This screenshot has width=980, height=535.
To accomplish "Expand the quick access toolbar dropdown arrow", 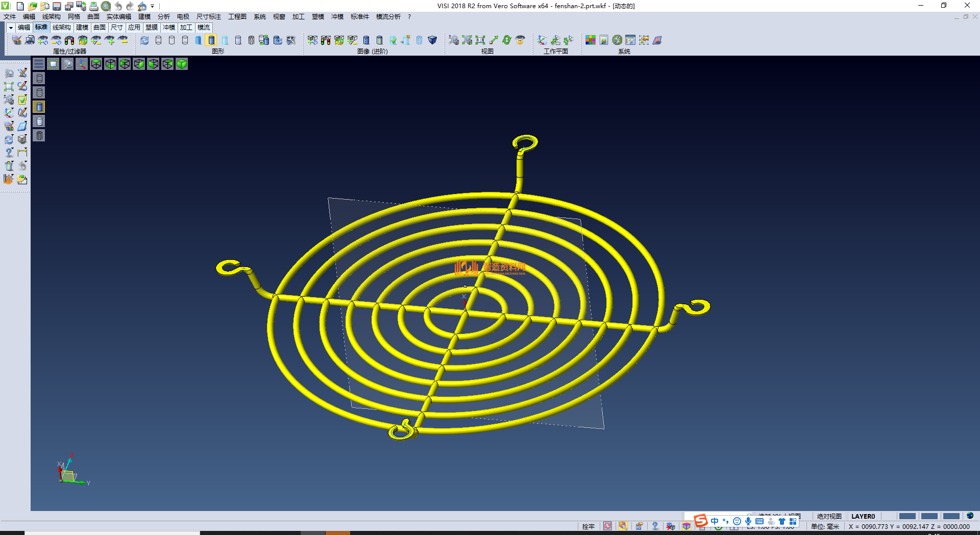I will click(x=153, y=6).
